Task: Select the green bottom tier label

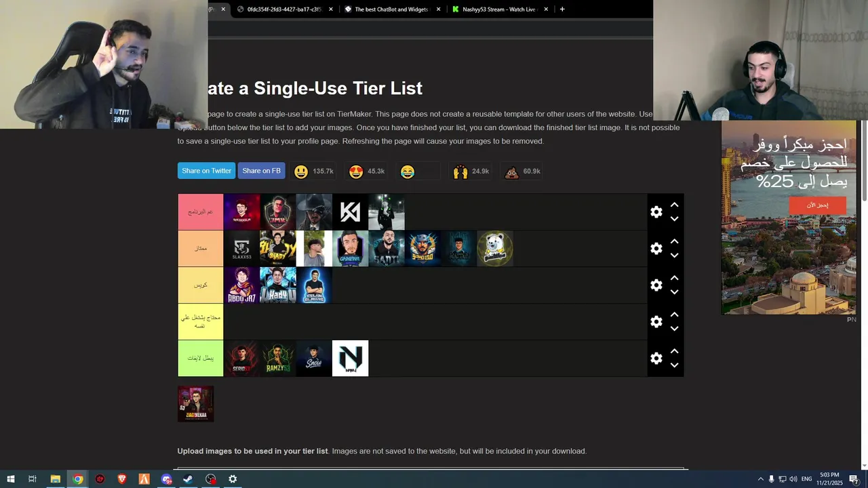Action: pyautogui.click(x=201, y=359)
